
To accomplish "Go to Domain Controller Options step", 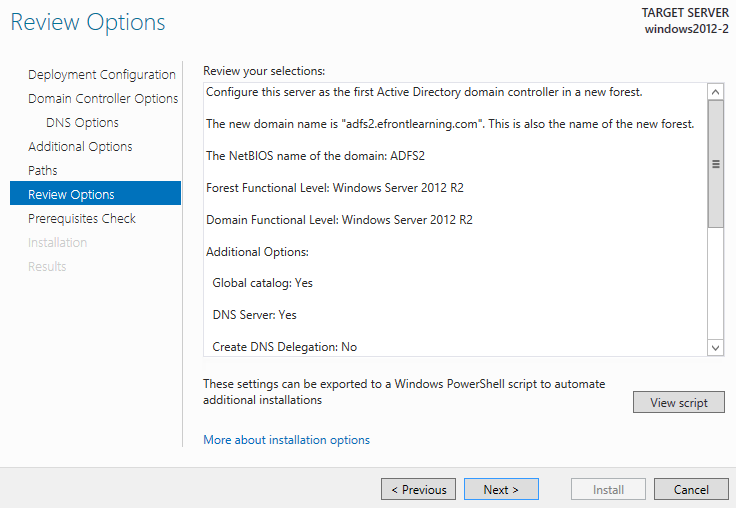I will 103,99.
